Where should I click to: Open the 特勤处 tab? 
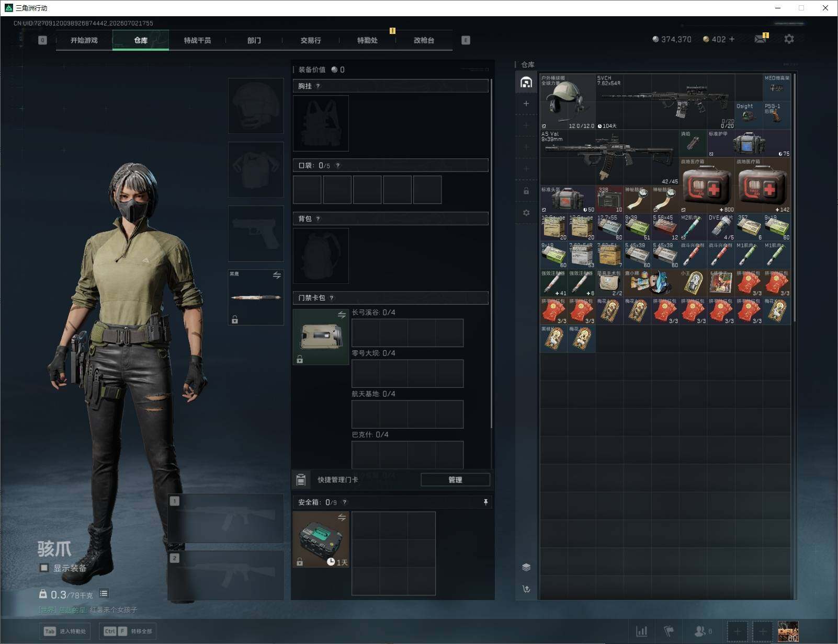pos(367,40)
